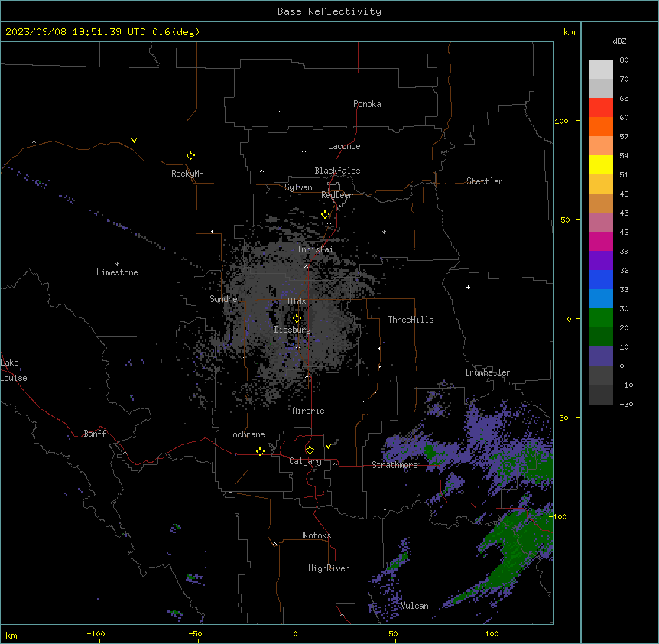
Task: Click the 70 value in the dBZ legend
Action: click(x=624, y=79)
